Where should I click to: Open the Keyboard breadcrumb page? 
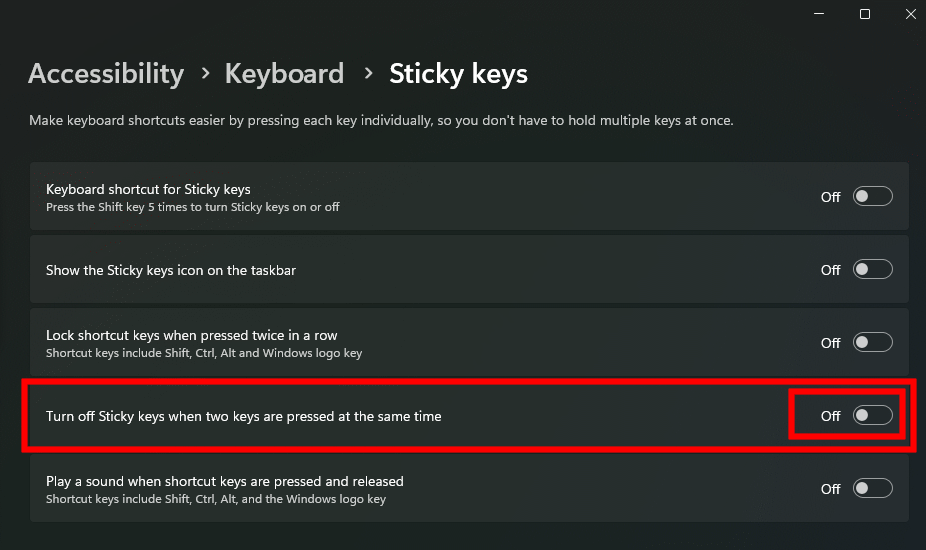pos(284,74)
